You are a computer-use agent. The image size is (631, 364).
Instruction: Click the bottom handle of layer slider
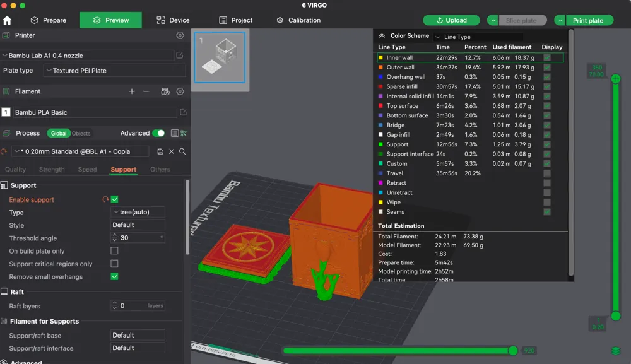pos(616,316)
